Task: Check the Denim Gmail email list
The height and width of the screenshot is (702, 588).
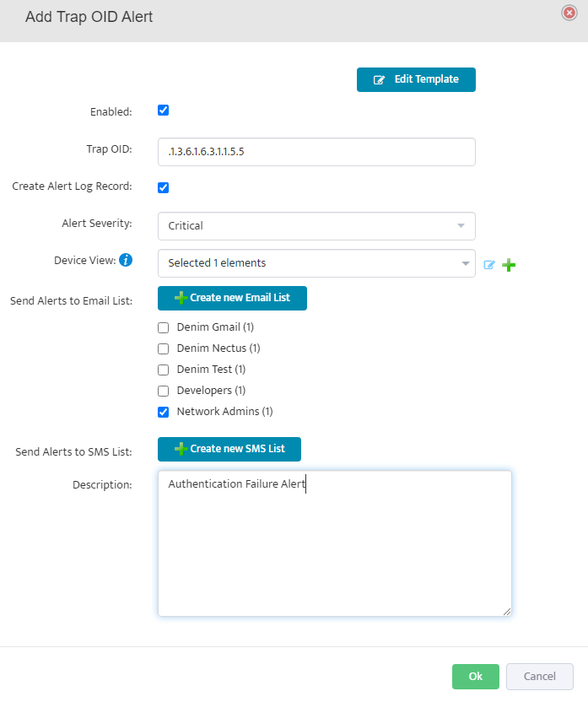Action: tap(164, 327)
